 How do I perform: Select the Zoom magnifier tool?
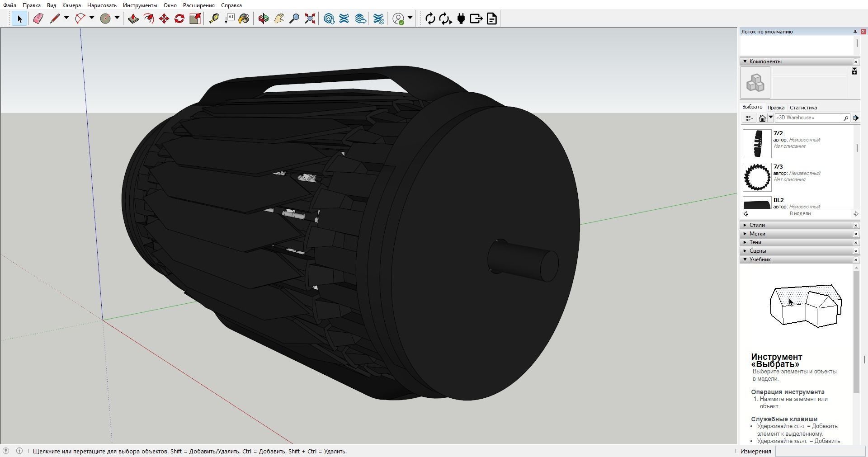[294, 19]
